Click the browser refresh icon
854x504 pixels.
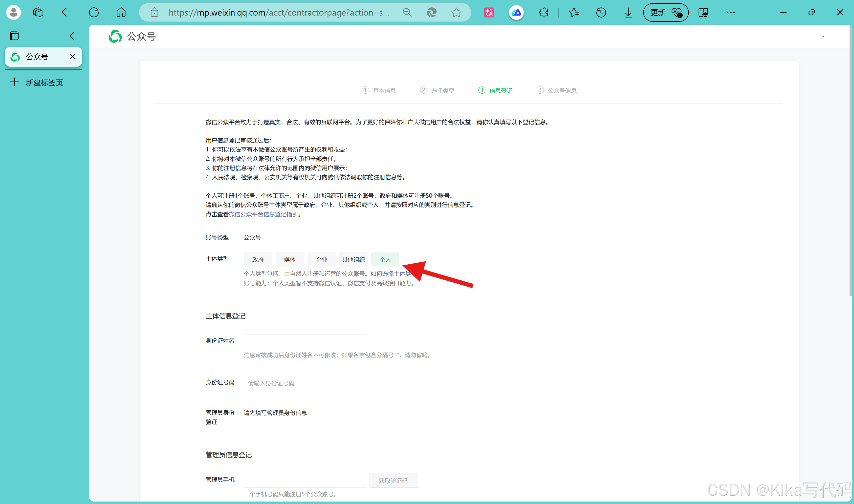click(94, 13)
